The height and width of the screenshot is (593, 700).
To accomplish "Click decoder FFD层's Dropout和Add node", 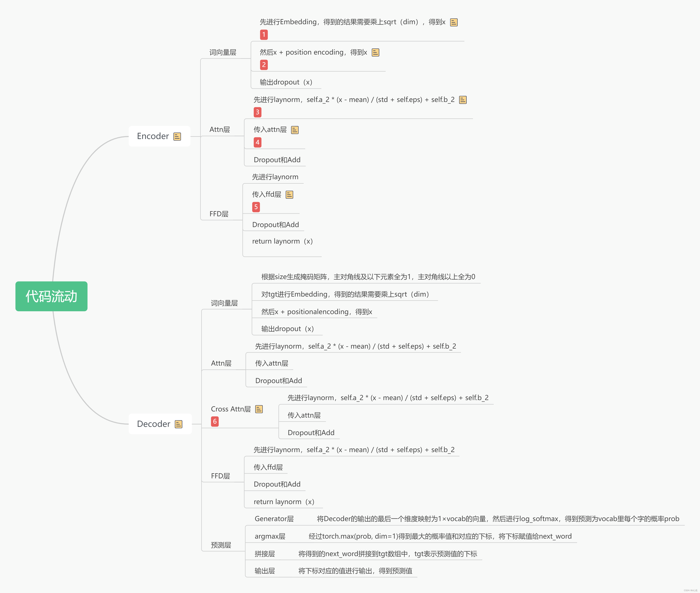I will tap(277, 484).
